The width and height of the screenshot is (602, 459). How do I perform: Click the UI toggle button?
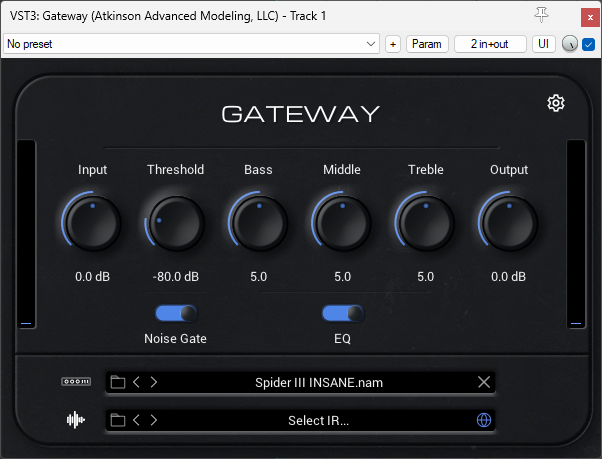click(544, 44)
